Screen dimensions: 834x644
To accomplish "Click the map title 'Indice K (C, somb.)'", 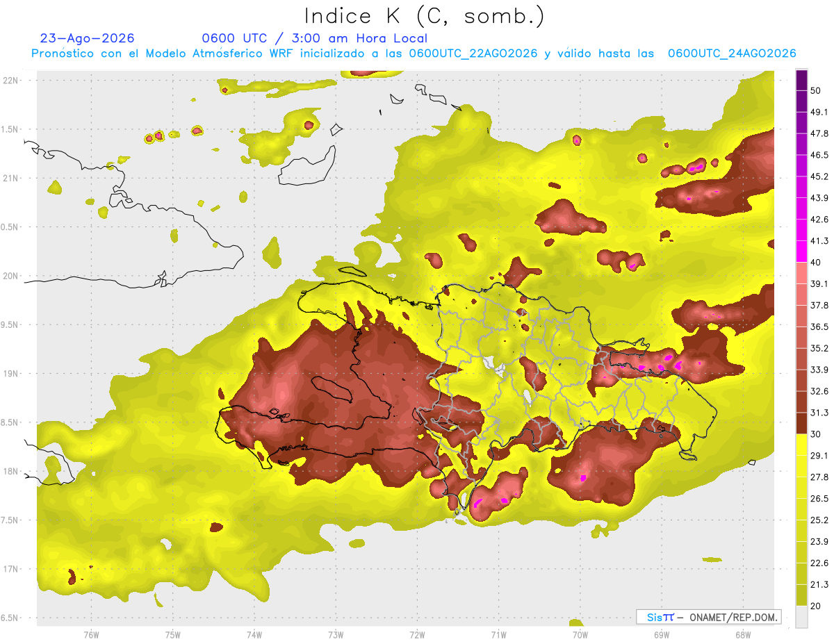I will [424, 16].
